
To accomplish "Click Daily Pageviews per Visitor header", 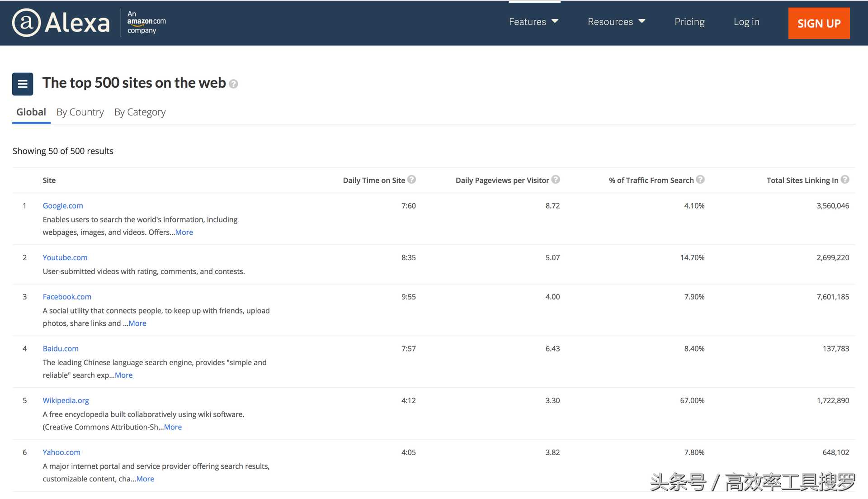I will point(502,180).
